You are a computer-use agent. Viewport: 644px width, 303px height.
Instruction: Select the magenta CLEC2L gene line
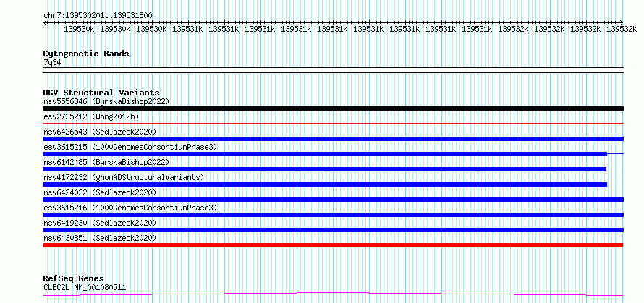point(333,294)
